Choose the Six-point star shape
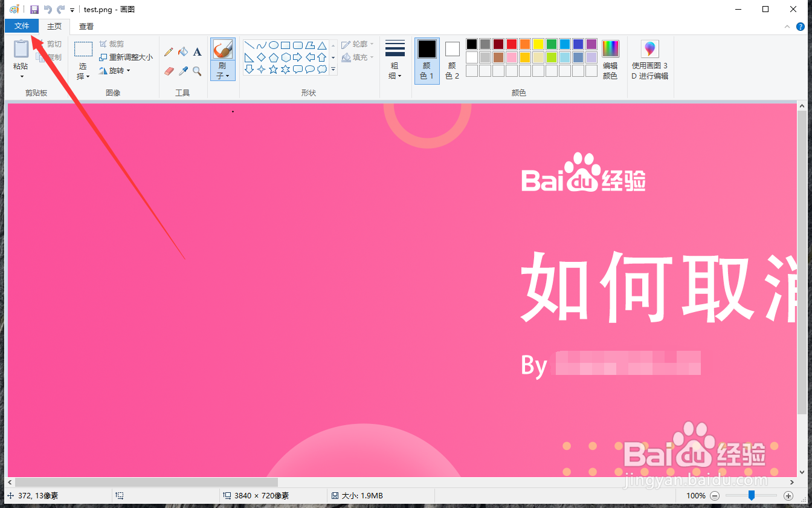812x508 pixels. 285,70
